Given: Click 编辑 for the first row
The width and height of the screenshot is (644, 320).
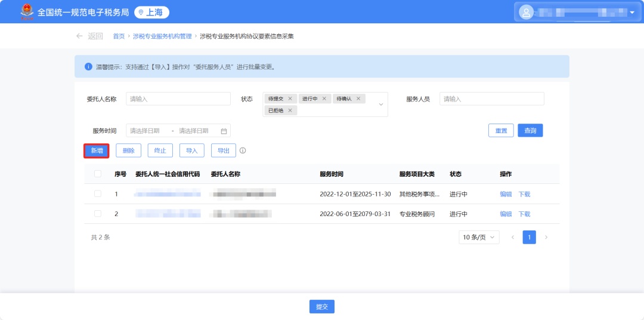Looking at the screenshot, I should pyautogui.click(x=506, y=194).
